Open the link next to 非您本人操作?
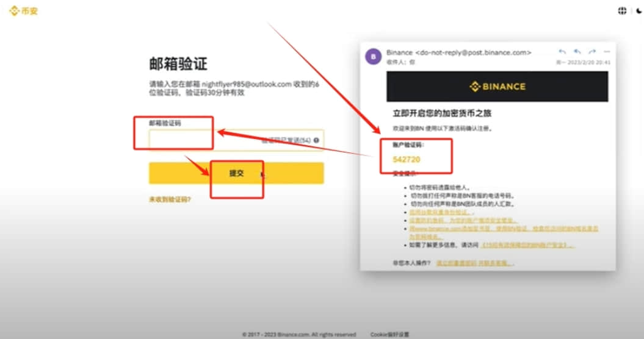The width and height of the screenshot is (644, 339). click(x=474, y=263)
